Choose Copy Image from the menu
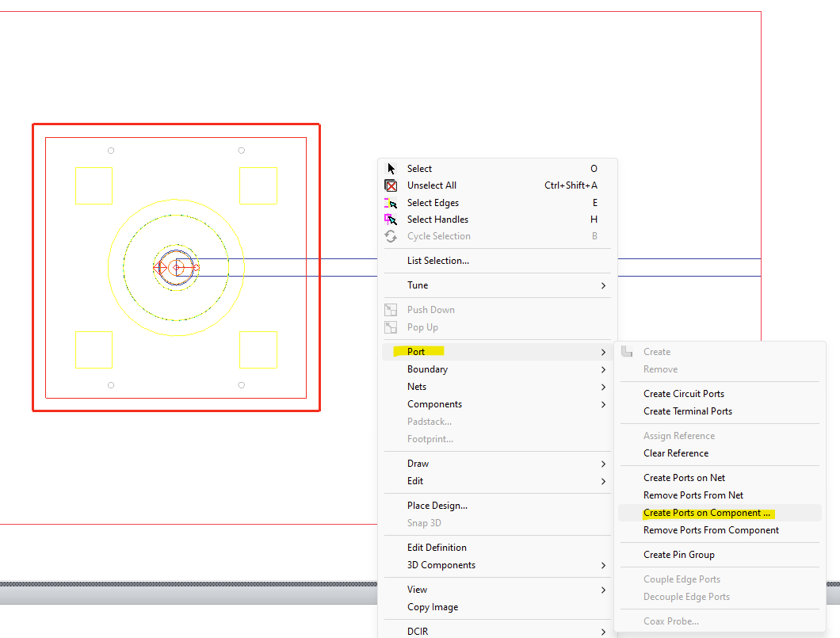 433,606
